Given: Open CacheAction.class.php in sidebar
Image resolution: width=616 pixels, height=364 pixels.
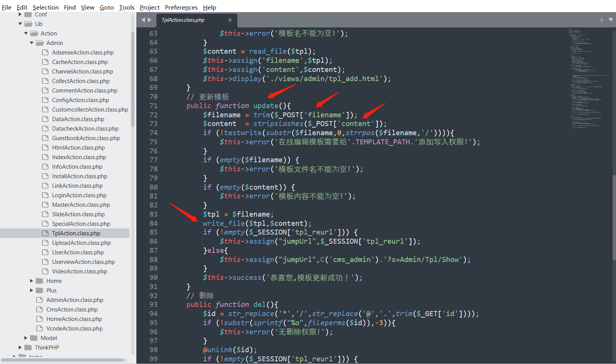Looking at the screenshot, I should point(80,62).
